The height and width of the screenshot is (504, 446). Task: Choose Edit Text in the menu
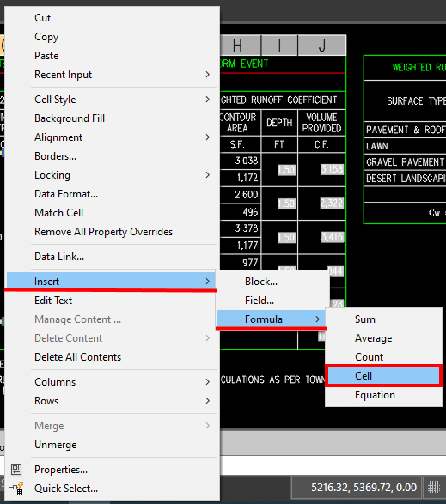[x=112, y=301]
